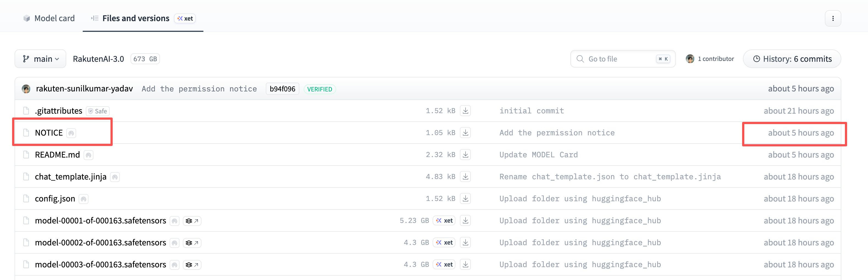Open the RakutenAI-3.0 repository root link
Screen dimensions: 868x280
(x=98, y=59)
